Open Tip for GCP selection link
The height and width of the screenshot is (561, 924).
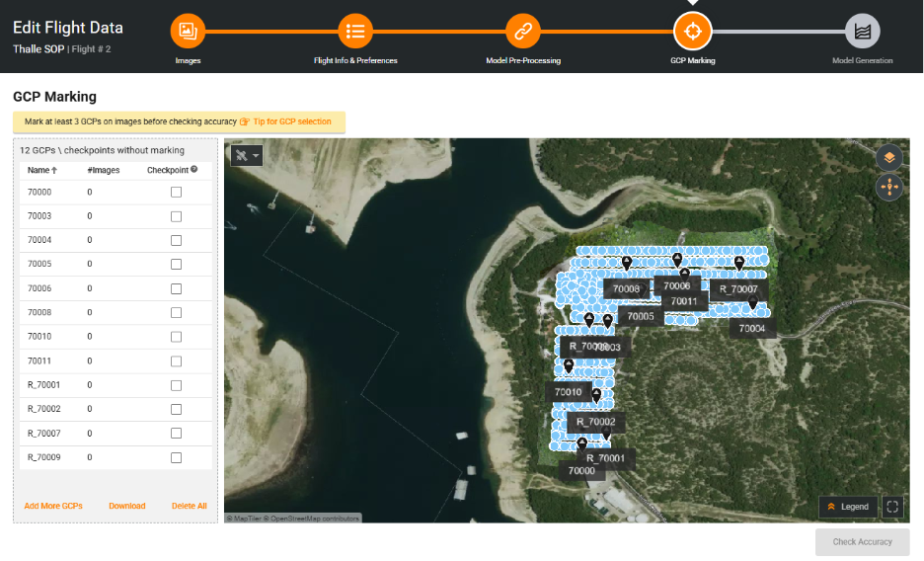(x=291, y=121)
